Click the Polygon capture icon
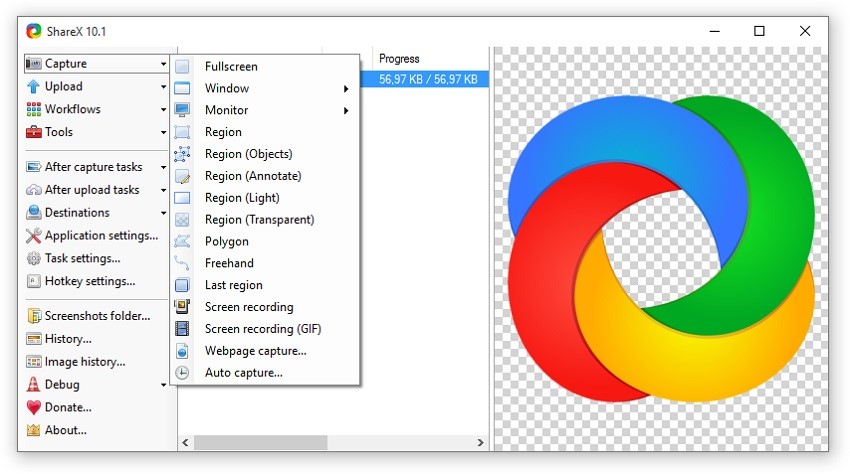The width and height of the screenshot is (850, 474). coord(182,241)
